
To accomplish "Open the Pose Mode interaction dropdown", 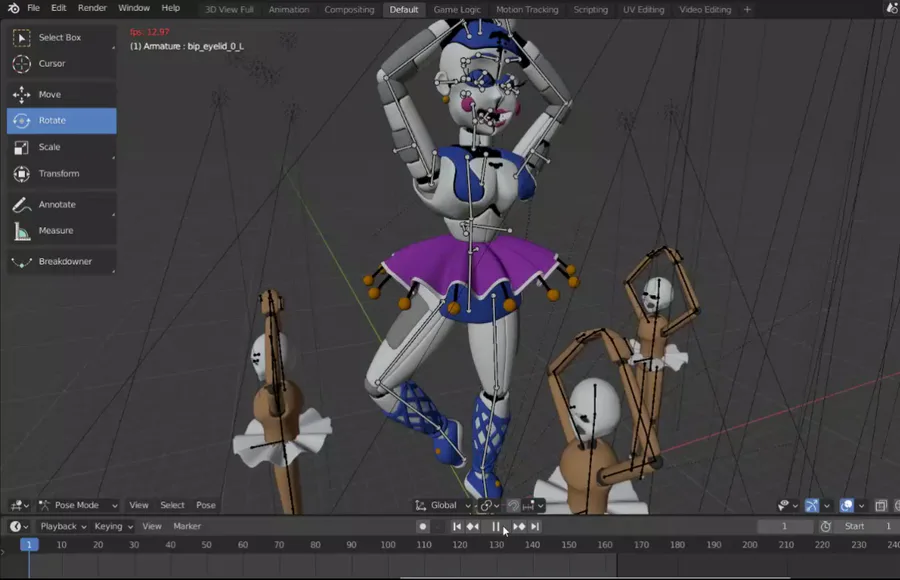I will point(78,505).
